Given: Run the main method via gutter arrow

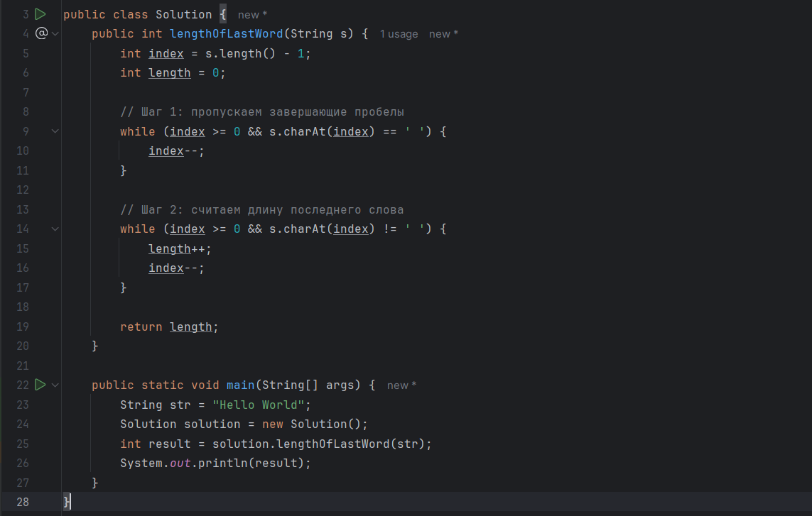Looking at the screenshot, I should pyautogui.click(x=40, y=385).
